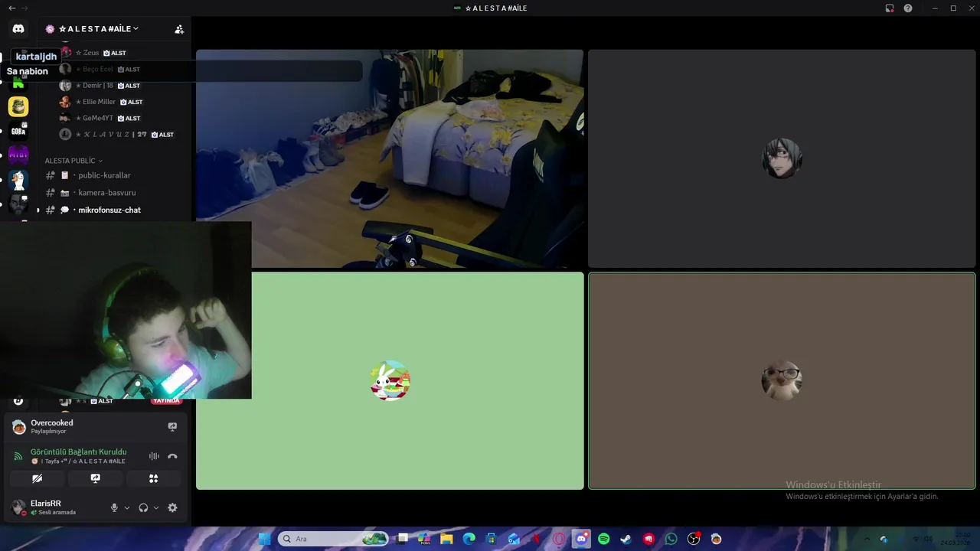This screenshot has height=551, width=980.
Task: Select voice member GeMe4YT
Action: [100, 118]
